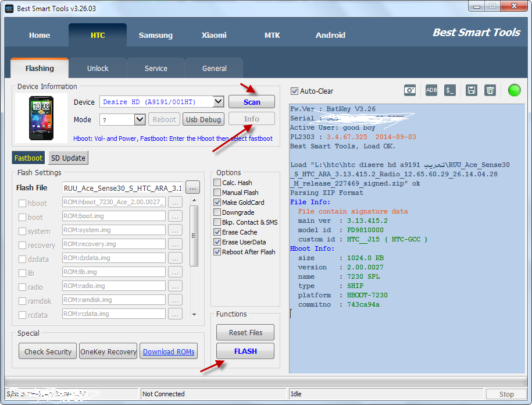The height and width of the screenshot is (405, 532).
Task: Browse for the recovery.img file
Action: pyautogui.click(x=175, y=244)
